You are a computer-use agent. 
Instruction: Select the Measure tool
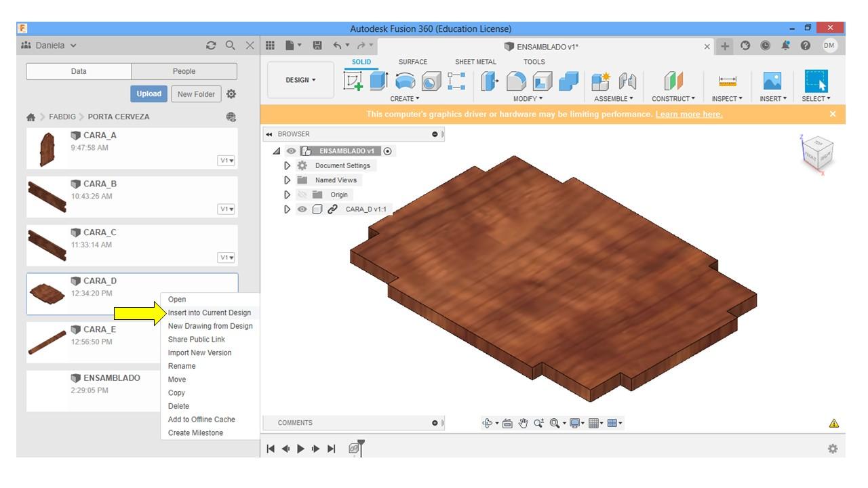(x=728, y=81)
